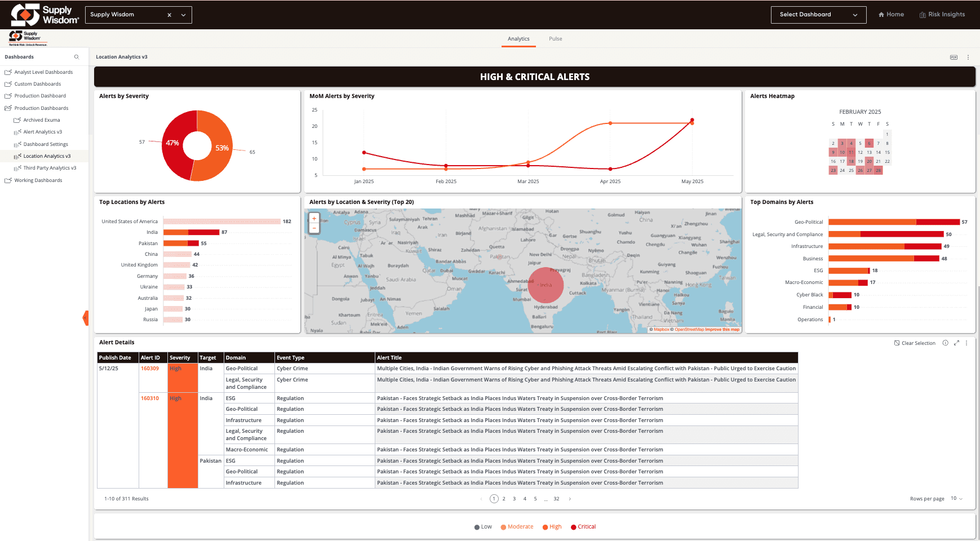Switch to the Pulse tab
The height and width of the screenshot is (541, 980).
tap(556, 39)
